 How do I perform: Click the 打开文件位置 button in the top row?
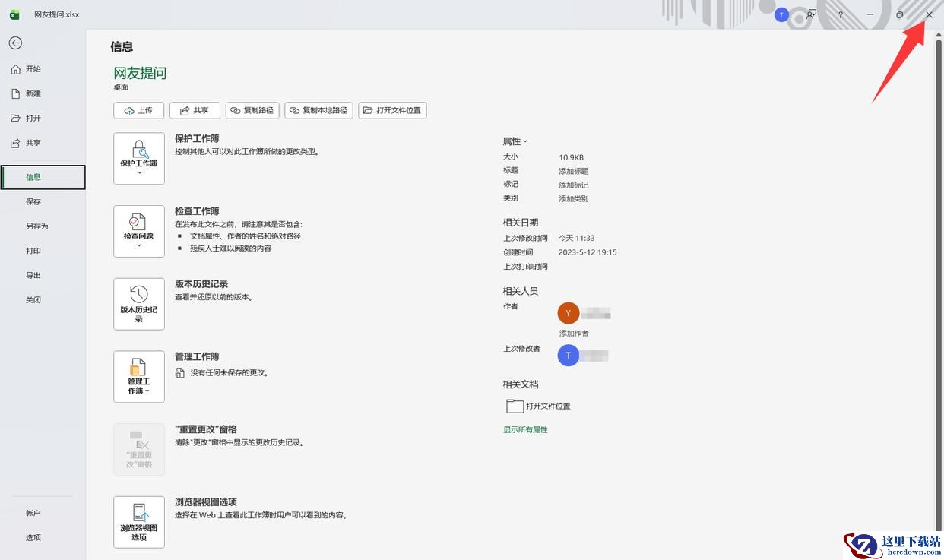tap(392, 110)
